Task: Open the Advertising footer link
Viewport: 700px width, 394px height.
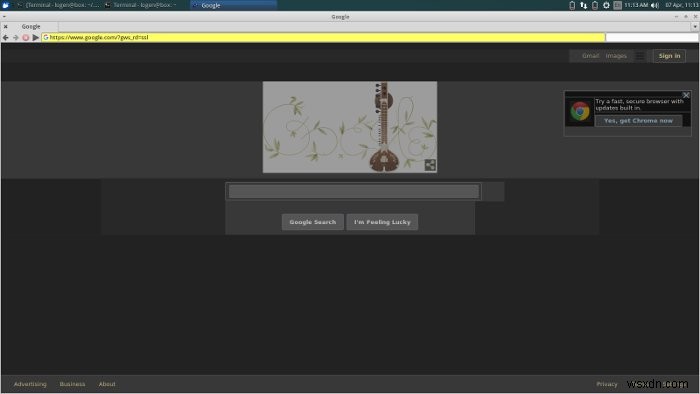Action: [x=30, y=384]
